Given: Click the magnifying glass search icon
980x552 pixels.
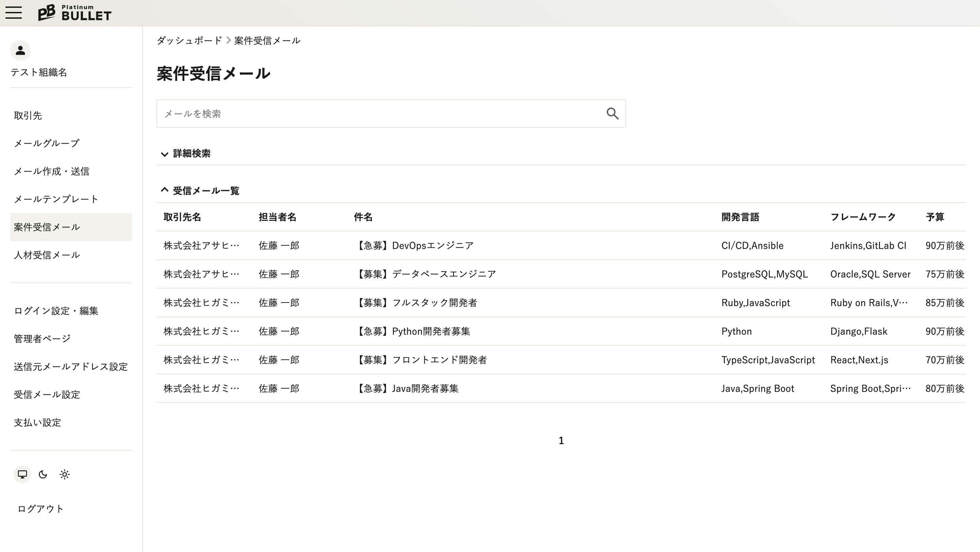Looking at the screenshot, I should pos(612,113).
